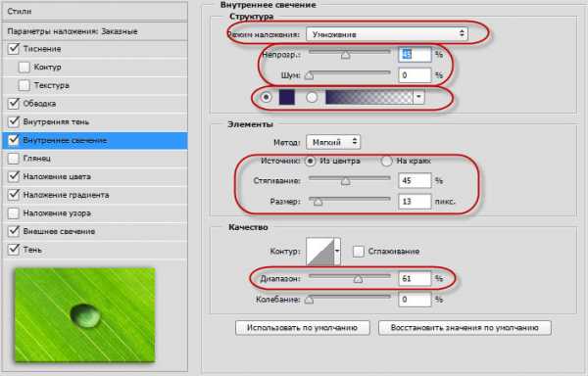
Task: Select the На краях source radio button
Action: [x=386, y=161]
